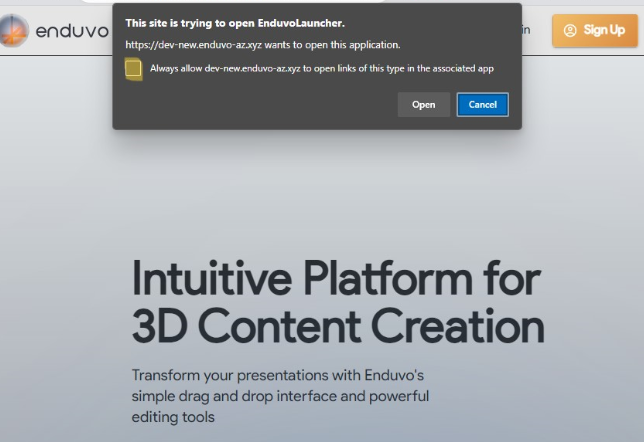644x442 pixels.
Task: Click the enduvo brand name text
Action: 72,31
